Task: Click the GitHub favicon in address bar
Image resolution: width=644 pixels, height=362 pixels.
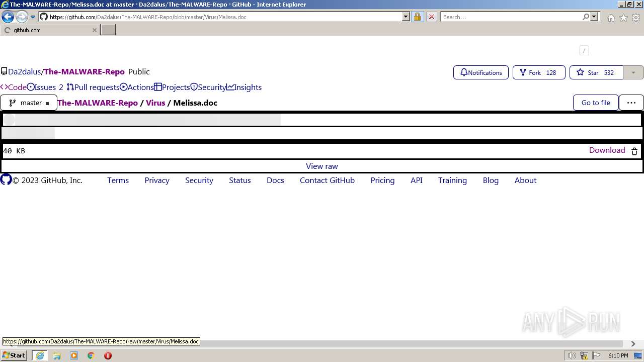Action: tap(44, 17)
